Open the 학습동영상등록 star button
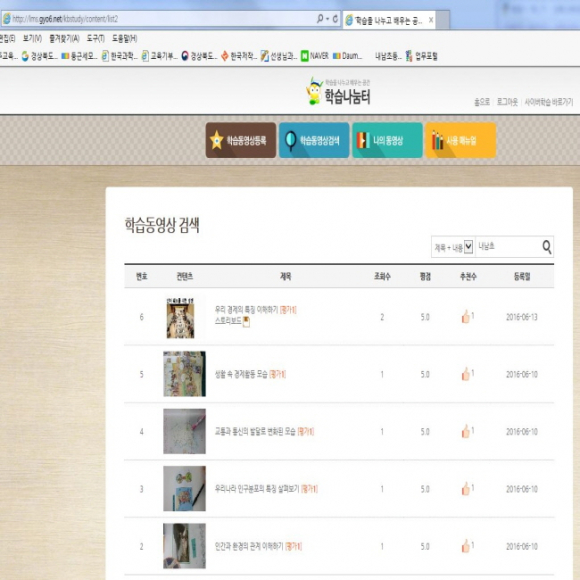This screenshot has width=580, height=580. point(241,140)
